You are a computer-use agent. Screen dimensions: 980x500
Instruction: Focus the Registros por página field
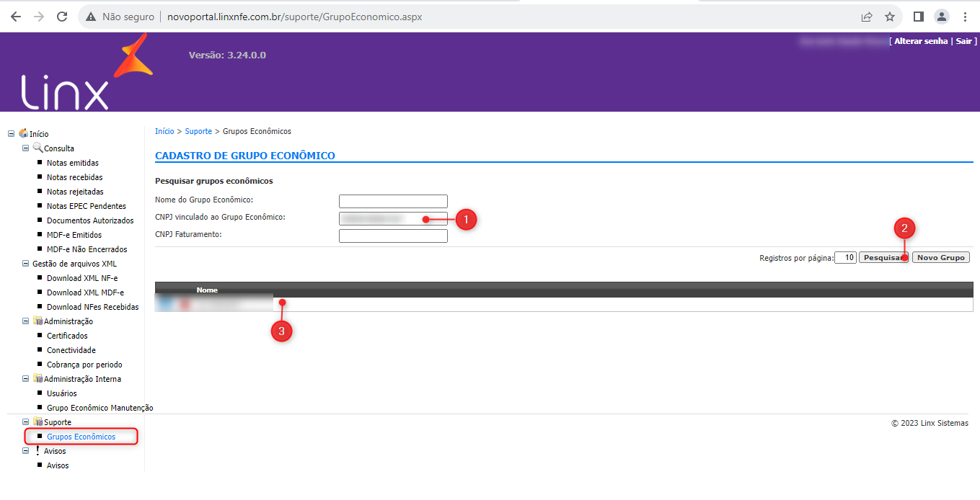click(x=845, y=257)
